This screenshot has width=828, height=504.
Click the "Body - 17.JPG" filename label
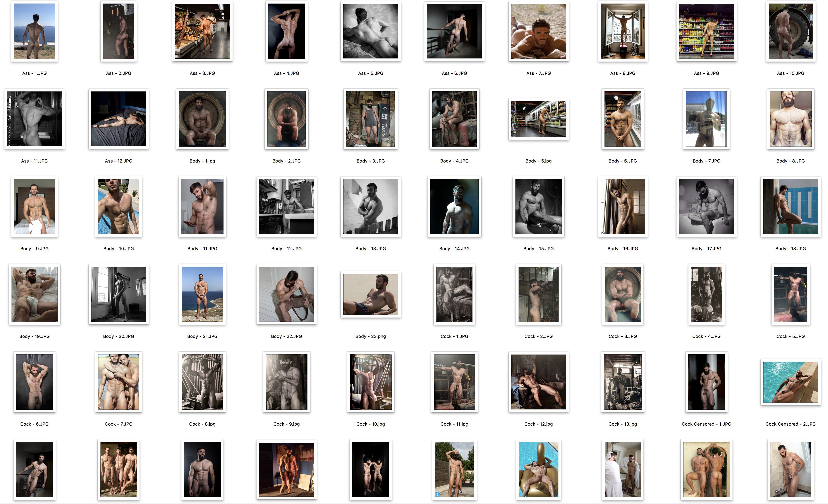(x=706, y=249)
